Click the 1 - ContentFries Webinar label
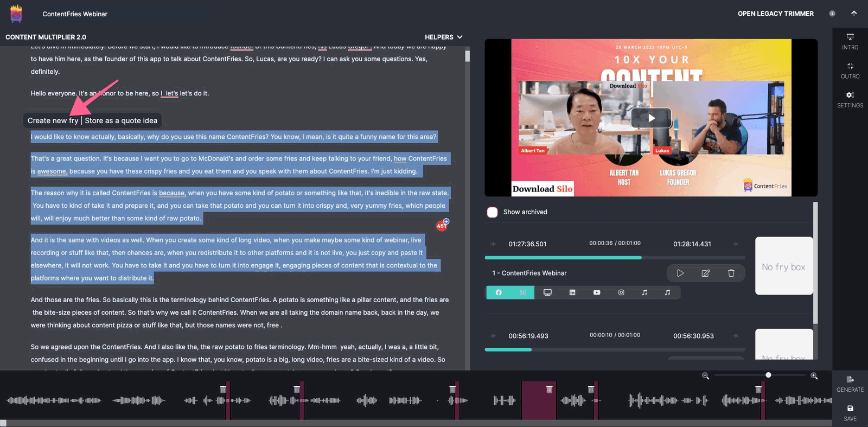 [529, 273]
